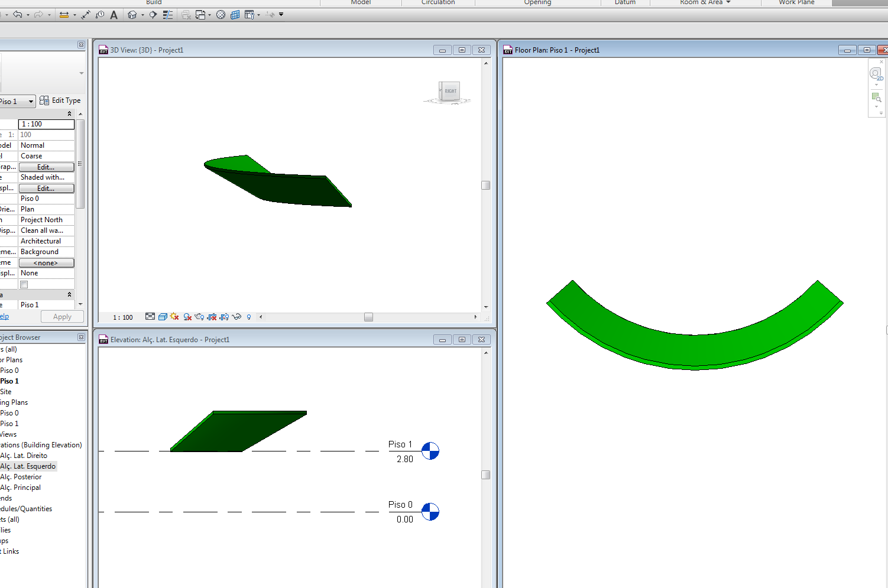The width and height of the screenshot is (888, 588).
Task: Expand the Zoom options arrow in navigation bar
Action: (876, 107)
